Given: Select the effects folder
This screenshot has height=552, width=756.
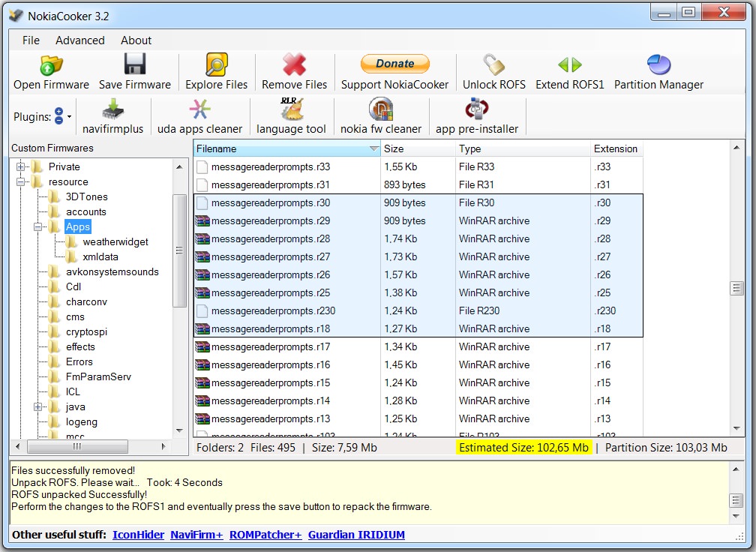Looking at the screenshot, I should pyautogui.click(x=80, y=346).
